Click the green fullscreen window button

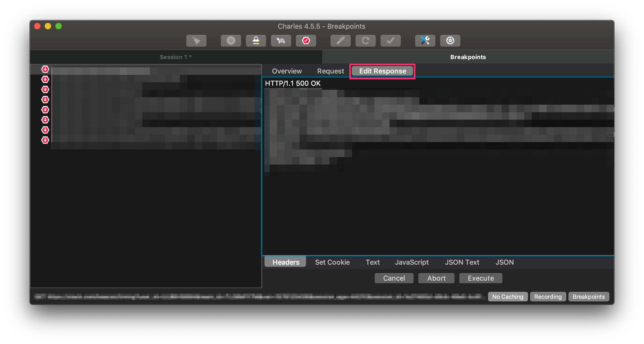click(59, 26)
